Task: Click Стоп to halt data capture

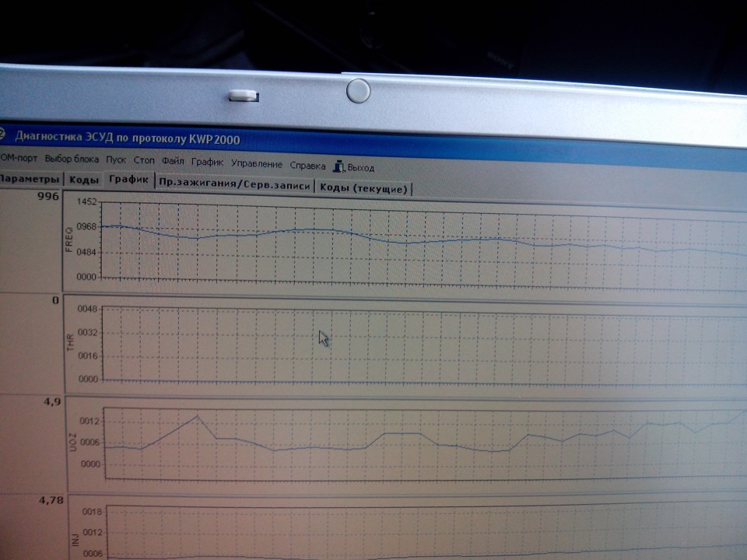Action: click(x=144, y=160)
